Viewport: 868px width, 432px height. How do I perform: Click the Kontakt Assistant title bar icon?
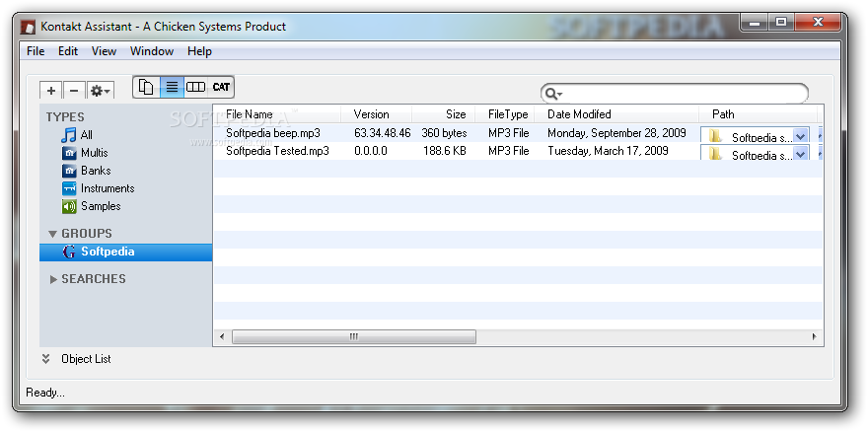click(29, 27)
